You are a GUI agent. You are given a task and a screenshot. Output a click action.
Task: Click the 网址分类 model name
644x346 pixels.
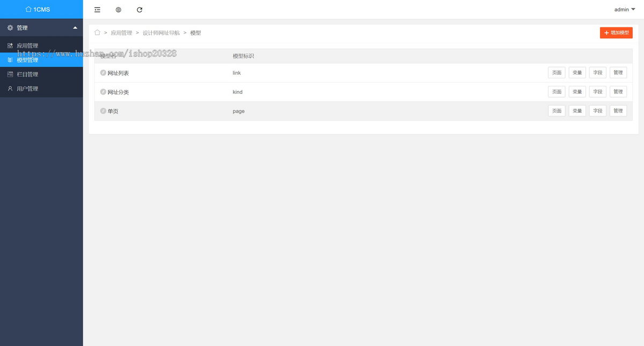click(118, 92)
